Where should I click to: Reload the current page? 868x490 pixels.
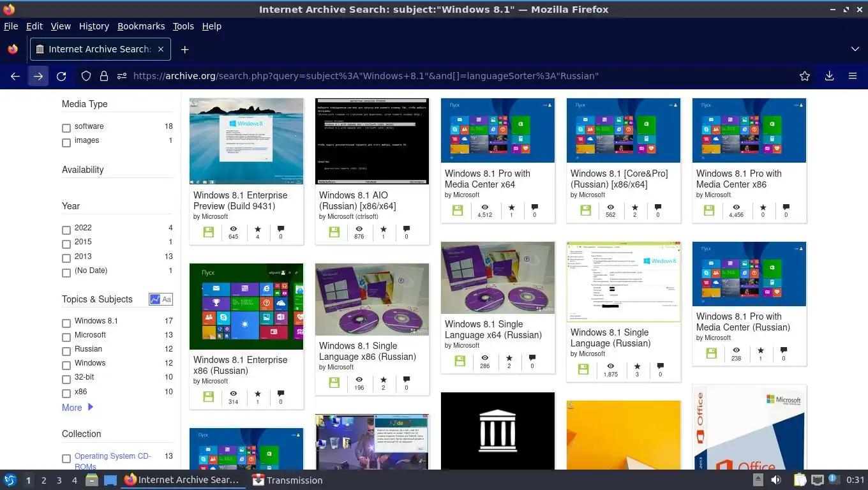[61, 76]
